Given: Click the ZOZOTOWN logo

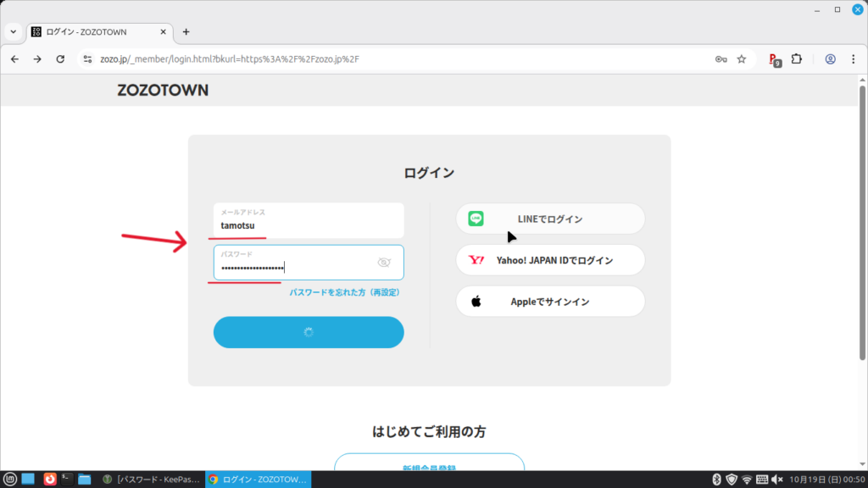Looking at the screenshot, I should coord(163,90).
